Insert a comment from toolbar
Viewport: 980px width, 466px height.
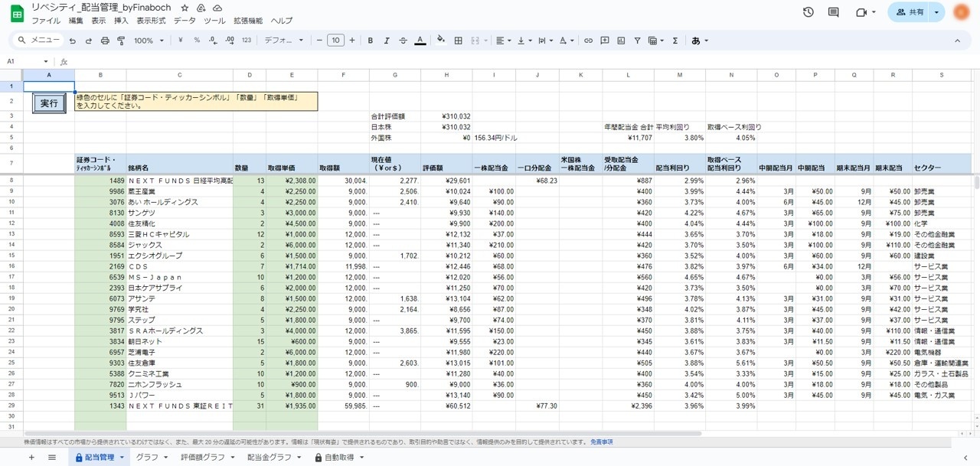coord(605,41)
